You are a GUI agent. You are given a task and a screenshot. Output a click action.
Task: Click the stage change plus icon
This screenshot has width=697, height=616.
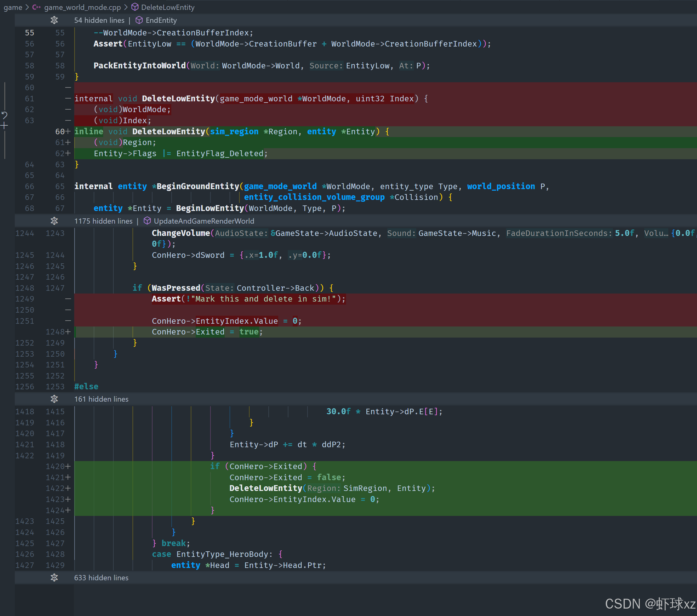4,126
